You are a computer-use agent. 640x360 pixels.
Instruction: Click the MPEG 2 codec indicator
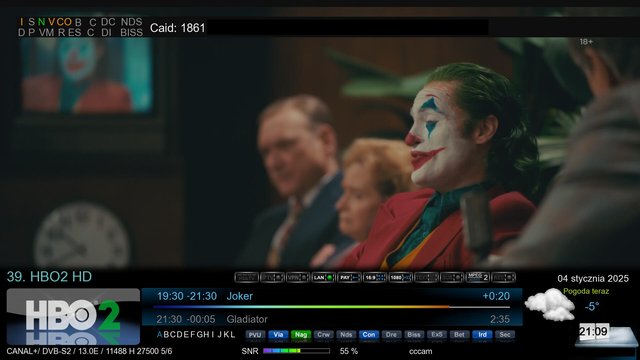(478, 278)
